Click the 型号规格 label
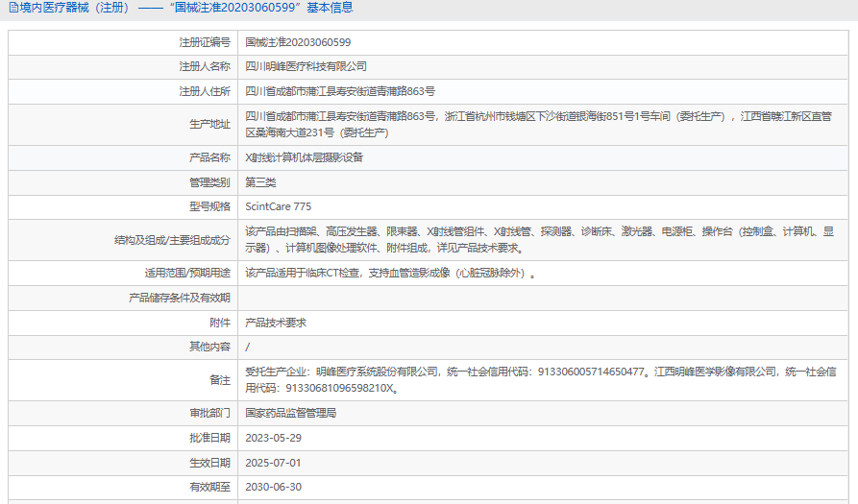858x504 pixels. pos(209,206)
